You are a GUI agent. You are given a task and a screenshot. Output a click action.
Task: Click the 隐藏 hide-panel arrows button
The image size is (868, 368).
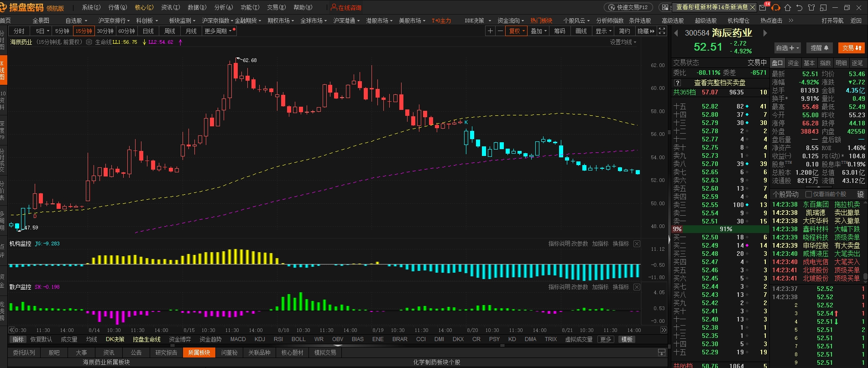pos(646,31)
